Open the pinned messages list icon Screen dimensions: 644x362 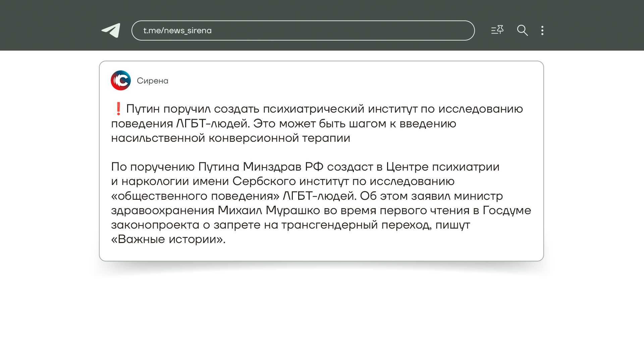pos(497,30)
